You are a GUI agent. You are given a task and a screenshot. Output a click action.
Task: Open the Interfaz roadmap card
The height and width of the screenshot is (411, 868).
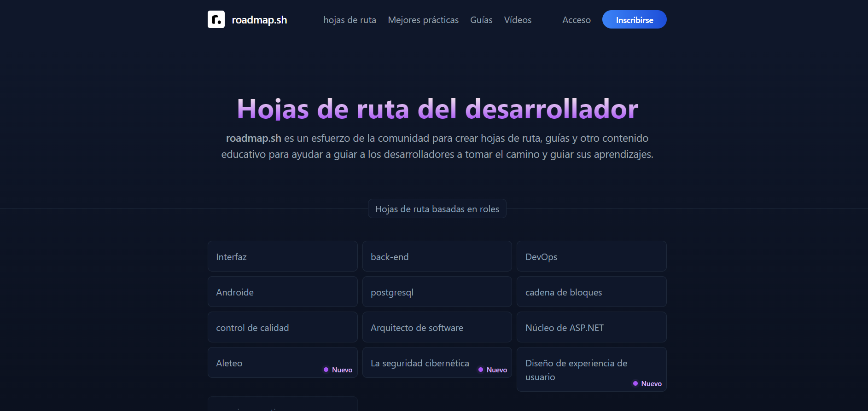282,256
